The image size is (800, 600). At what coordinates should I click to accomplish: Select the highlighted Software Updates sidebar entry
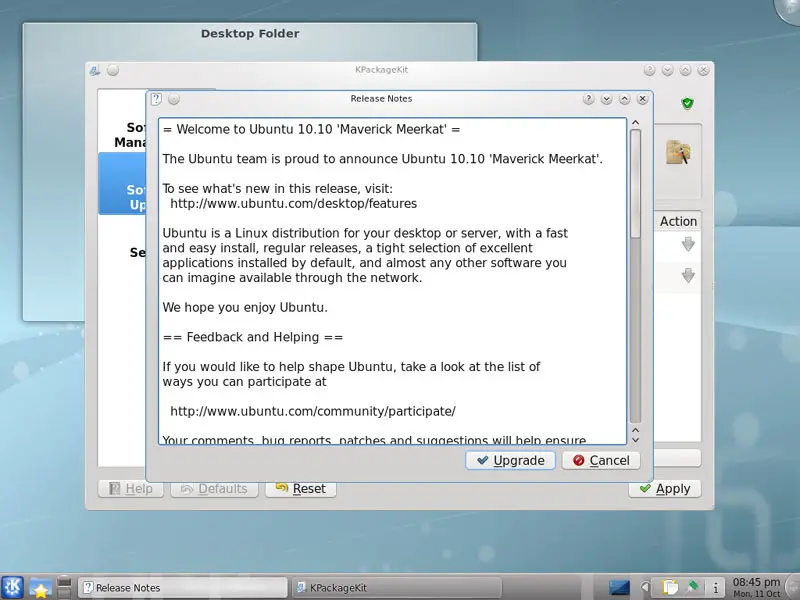[x=122, y=184]
